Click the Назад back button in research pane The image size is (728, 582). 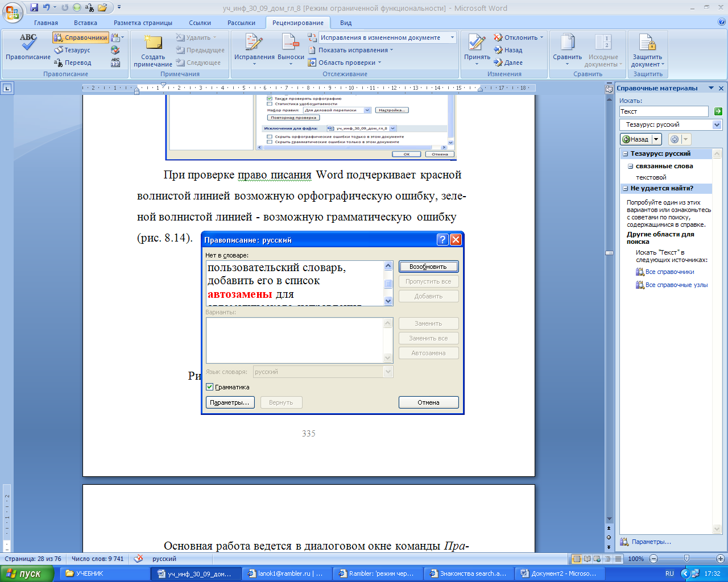point(635,139)
